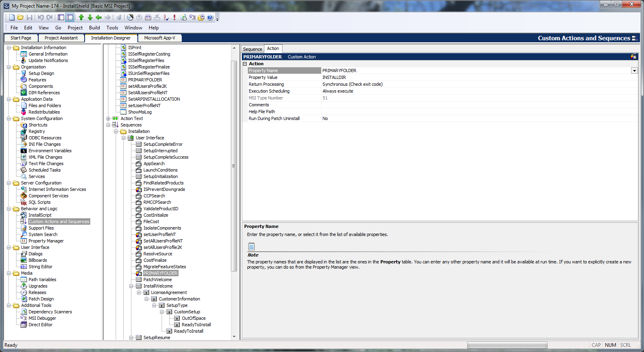Click the view icon beside Custom Actions and Sequences title
644x352 pixels.
tap(635, 38)
